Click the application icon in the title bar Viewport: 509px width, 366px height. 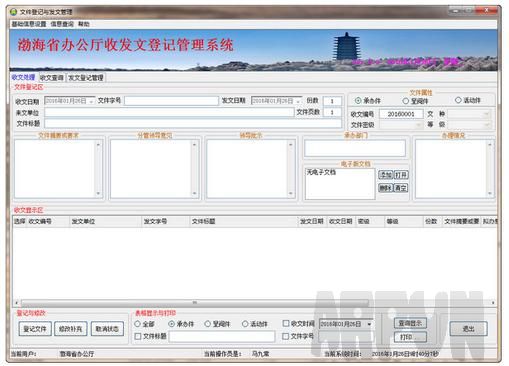point(14,12)
